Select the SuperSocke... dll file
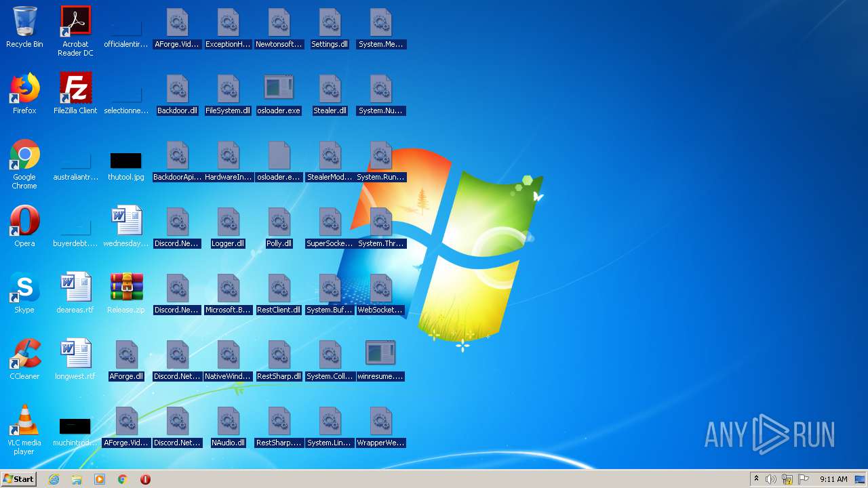This screenshot has height=488, width=868. 330,226
